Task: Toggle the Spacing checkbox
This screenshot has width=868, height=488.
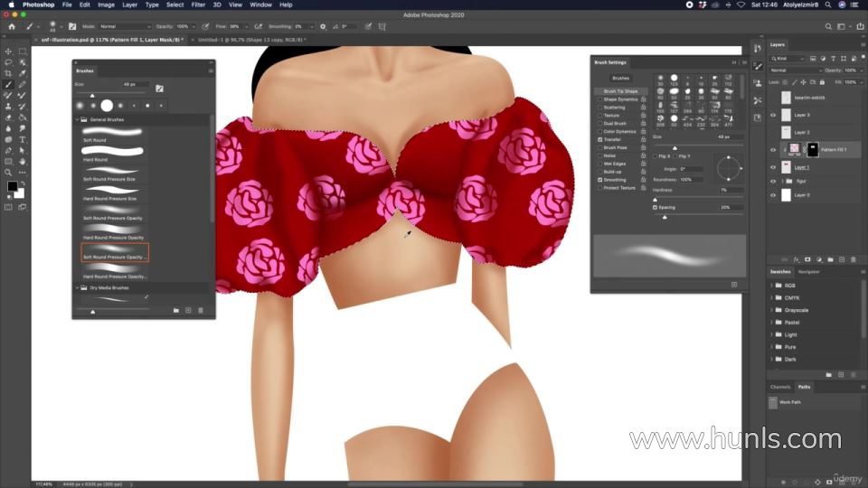Action: [x=655, y=208]
